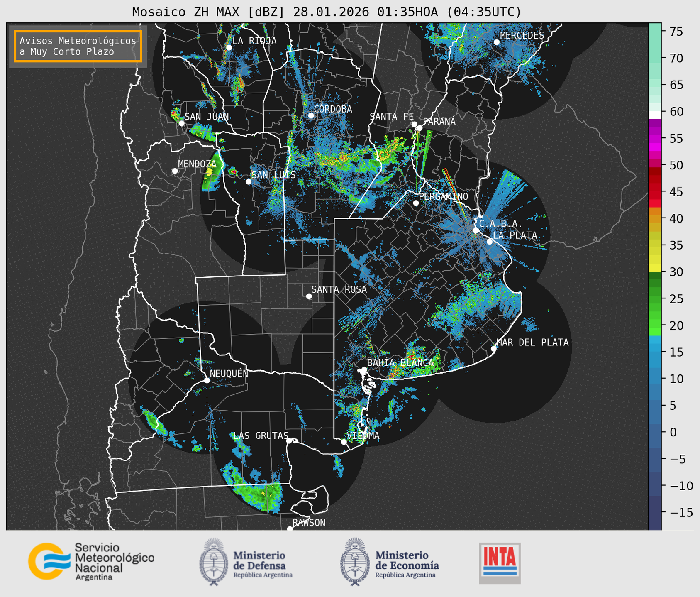
Task: Click the CÓRDOBA map label
Action: [333, 109]
